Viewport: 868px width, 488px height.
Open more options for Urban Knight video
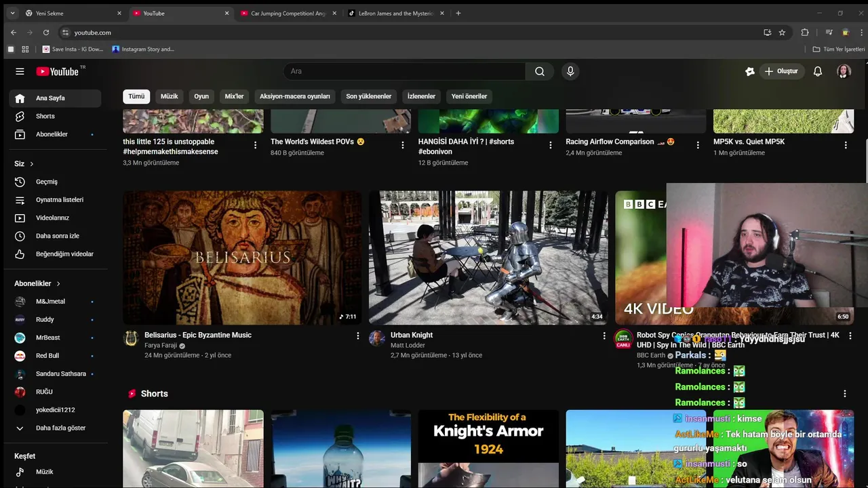coord(604,335)
